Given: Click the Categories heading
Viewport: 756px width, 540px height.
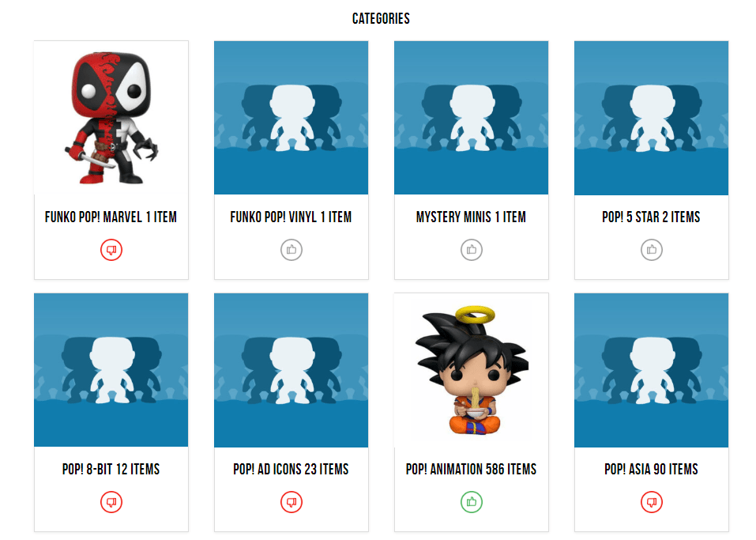Looking at the screenshot, I should [381, 19].
